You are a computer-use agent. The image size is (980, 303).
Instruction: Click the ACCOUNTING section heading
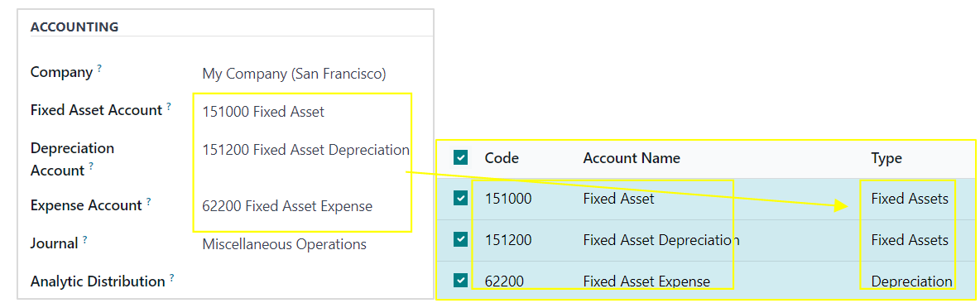74,26
